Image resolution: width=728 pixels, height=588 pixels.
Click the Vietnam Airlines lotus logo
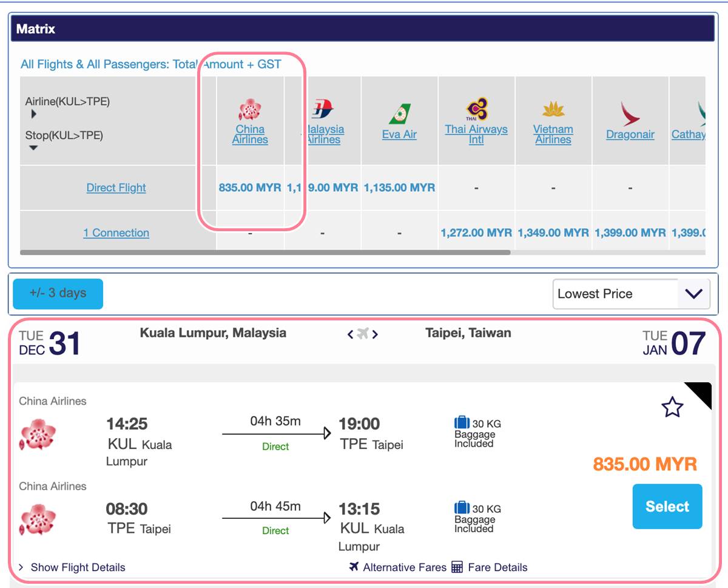[x=553, y=110]
